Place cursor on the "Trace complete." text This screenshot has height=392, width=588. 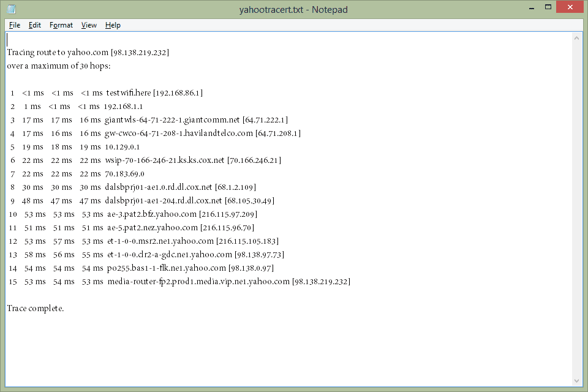tap(36, 309)
